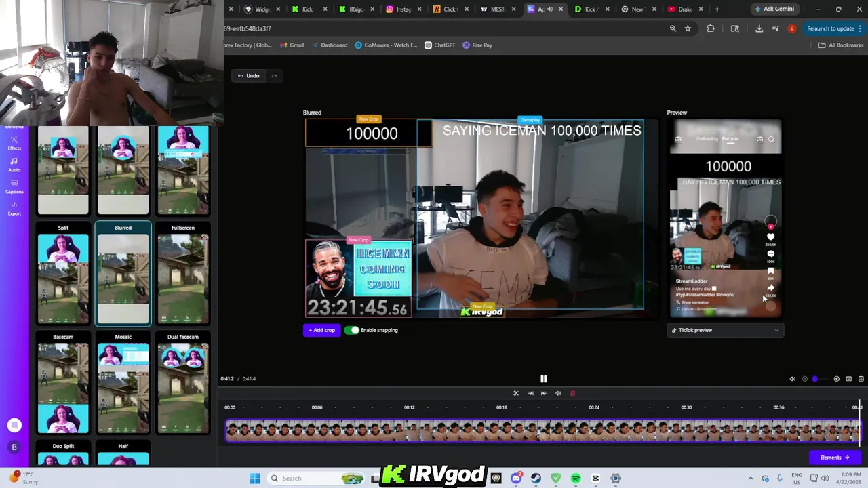Click the Elements button
The image size is (868, 488).
point(835,457)
